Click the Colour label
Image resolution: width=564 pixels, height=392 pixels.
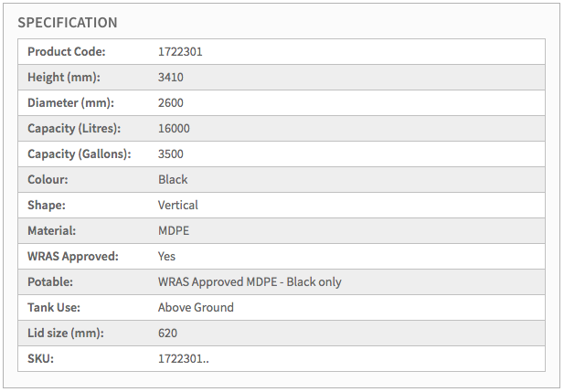[x=48, y=180]
